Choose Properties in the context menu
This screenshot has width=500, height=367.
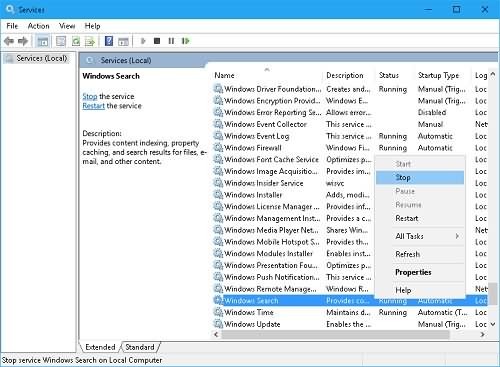[420, 272]
